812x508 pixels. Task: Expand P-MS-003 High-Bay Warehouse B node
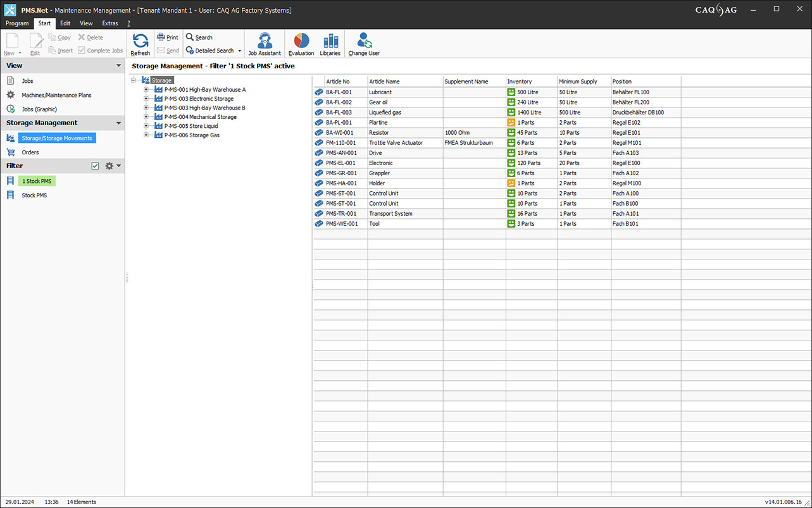146,108
